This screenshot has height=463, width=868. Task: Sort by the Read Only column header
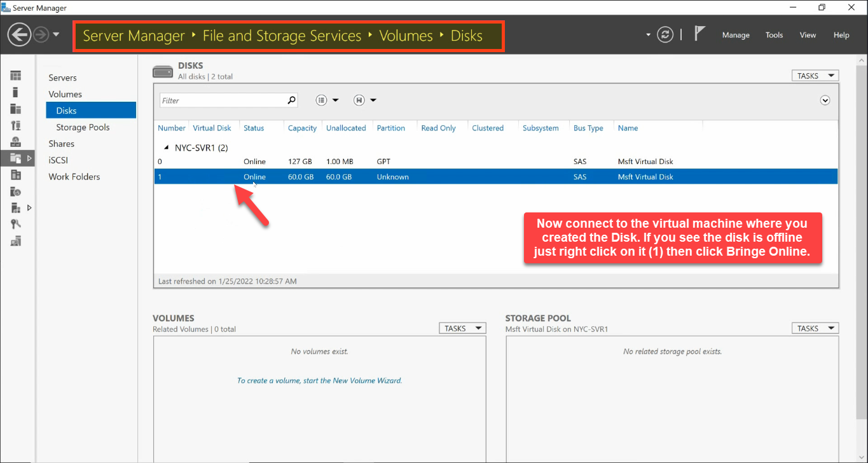coord(438,128)
